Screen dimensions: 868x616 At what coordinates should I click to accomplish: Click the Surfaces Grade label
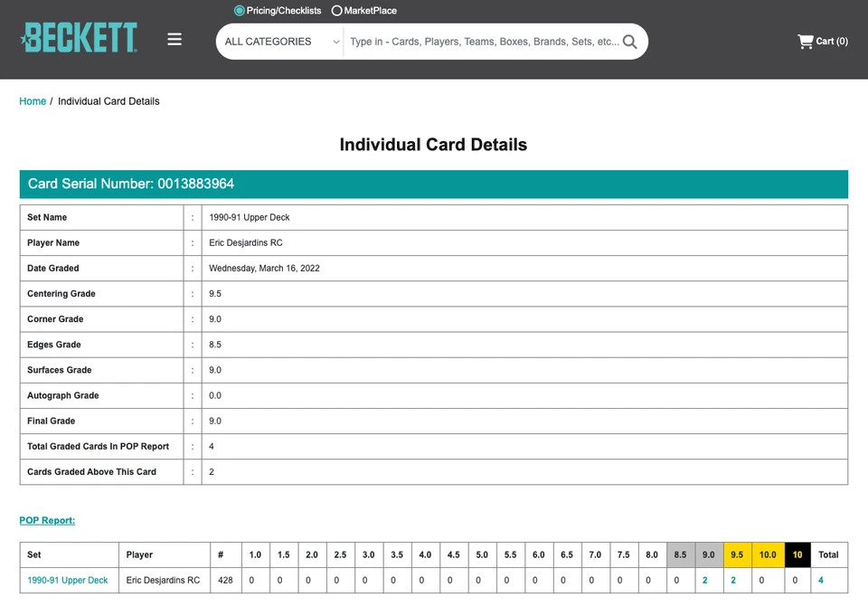(x=60, y=370)
